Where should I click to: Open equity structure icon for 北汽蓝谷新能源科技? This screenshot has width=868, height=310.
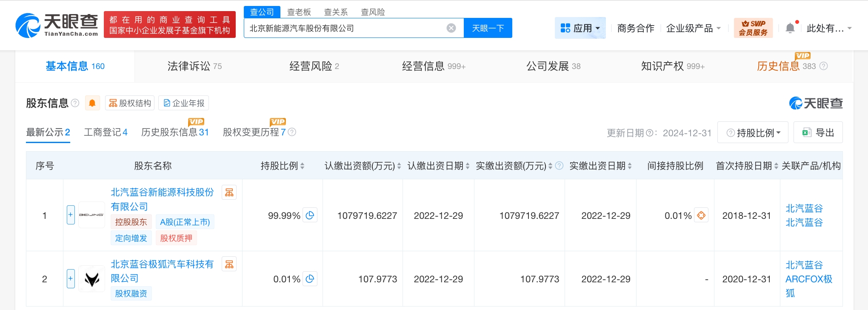[229, 192]
